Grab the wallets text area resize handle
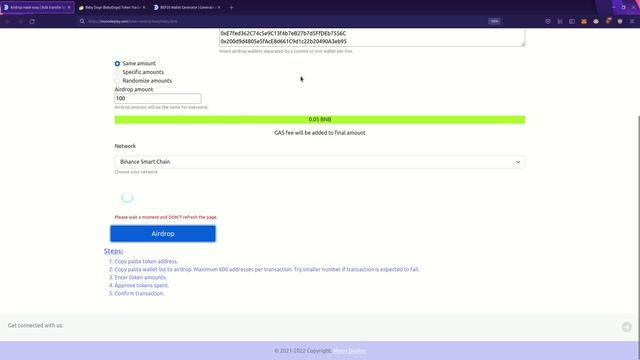The width and height of the screenshot is (640, 360). [523, 44]
